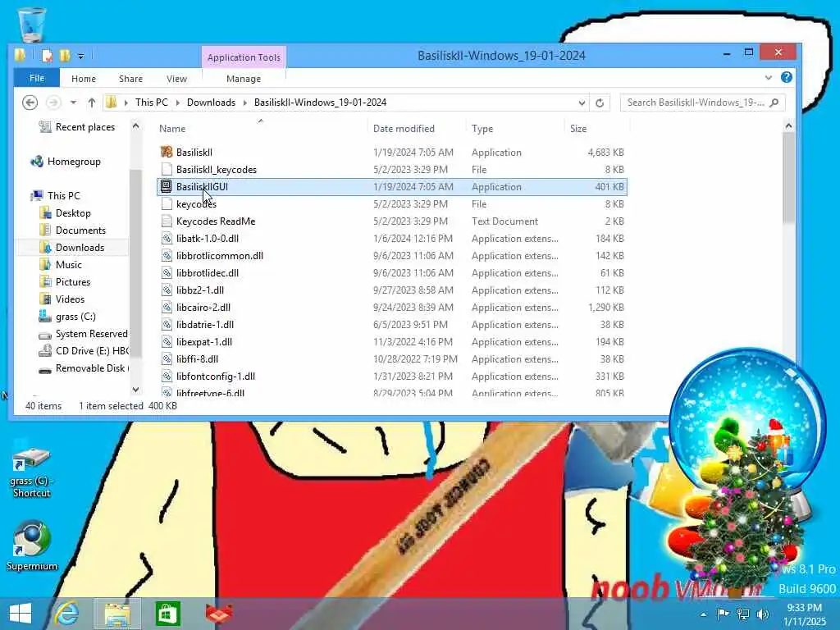The image size is (840, 630).
Task: Launch Supermium from the desktop
Action: click(x=32, y=546)
